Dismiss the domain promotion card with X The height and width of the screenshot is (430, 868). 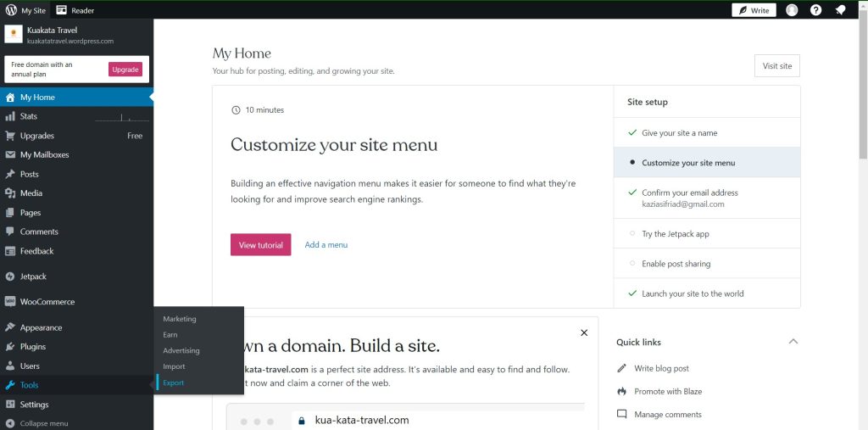pyautogui.click(x=584, y=333)
